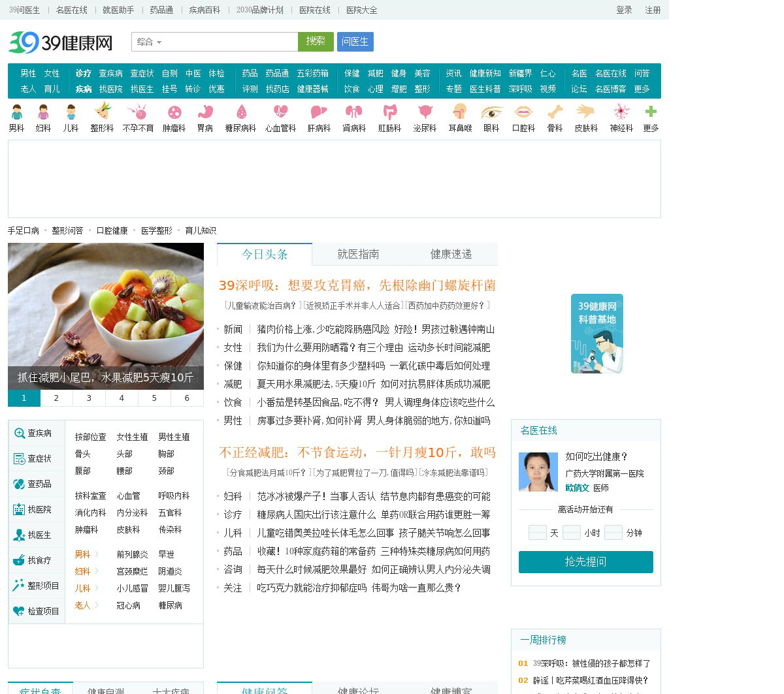
Task: Click the green 搜索 button
Action: (x=316, y=41)
